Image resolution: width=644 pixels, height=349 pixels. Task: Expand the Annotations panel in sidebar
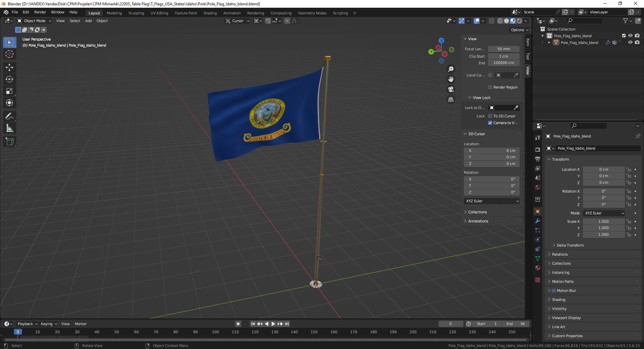click(x=478, y=221)
